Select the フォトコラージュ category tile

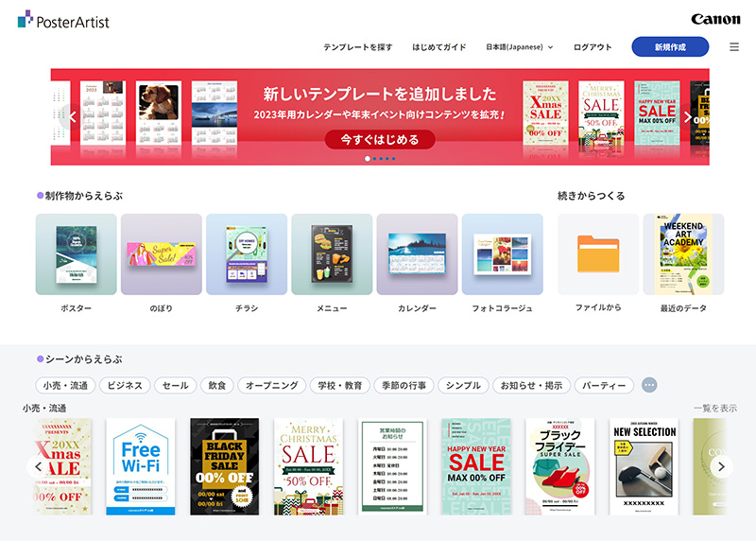pos(503,253)
